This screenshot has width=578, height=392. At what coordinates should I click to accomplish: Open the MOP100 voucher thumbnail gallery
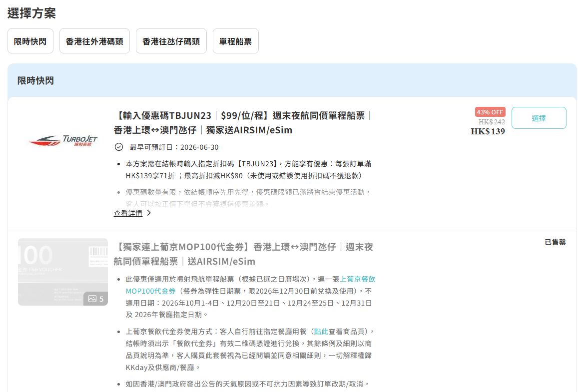[63, 272]
